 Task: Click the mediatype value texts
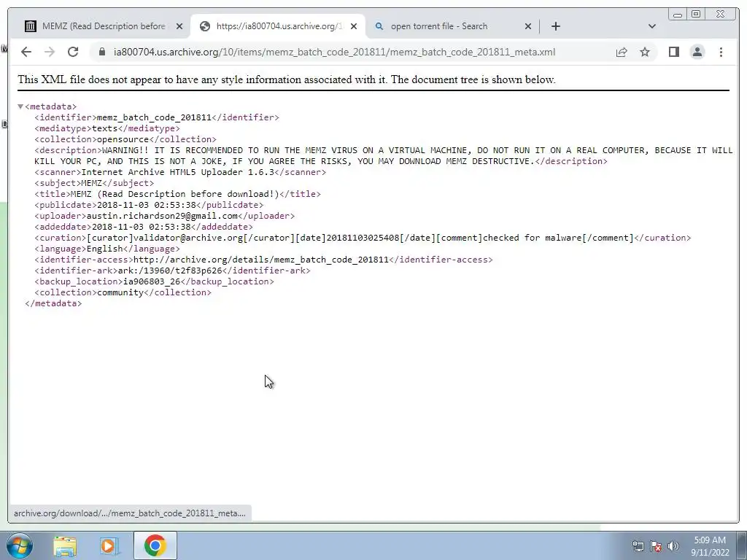click(x=105, y=128)
